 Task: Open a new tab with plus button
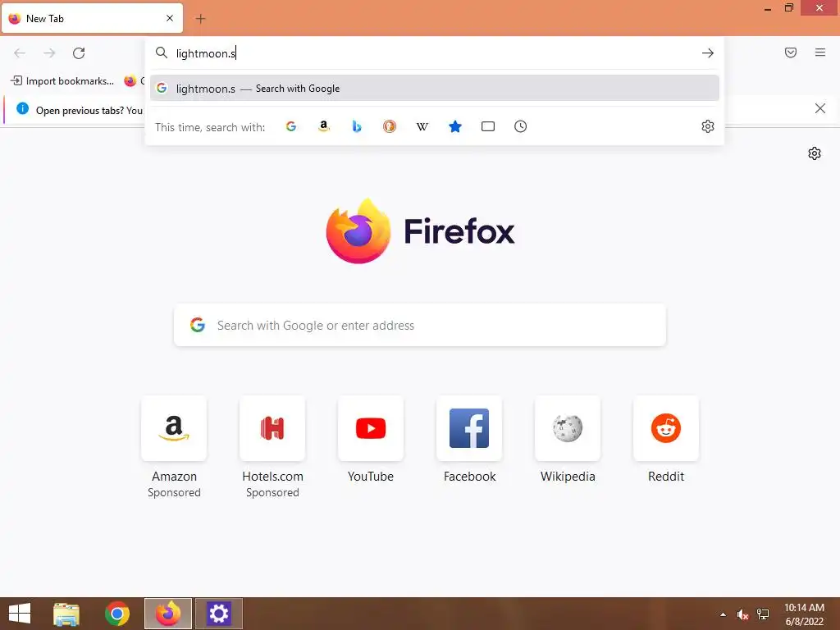coord(200,19)
